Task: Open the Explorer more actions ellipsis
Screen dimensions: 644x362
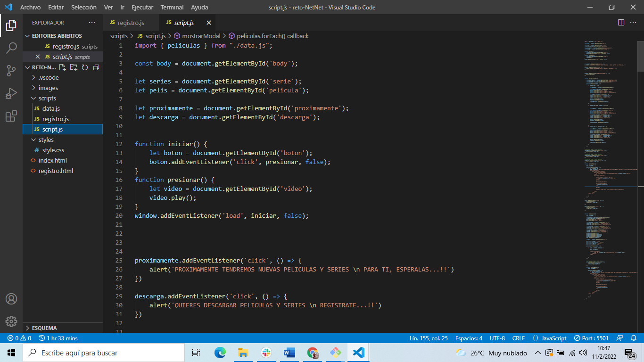Action: (x=91, y=23)
